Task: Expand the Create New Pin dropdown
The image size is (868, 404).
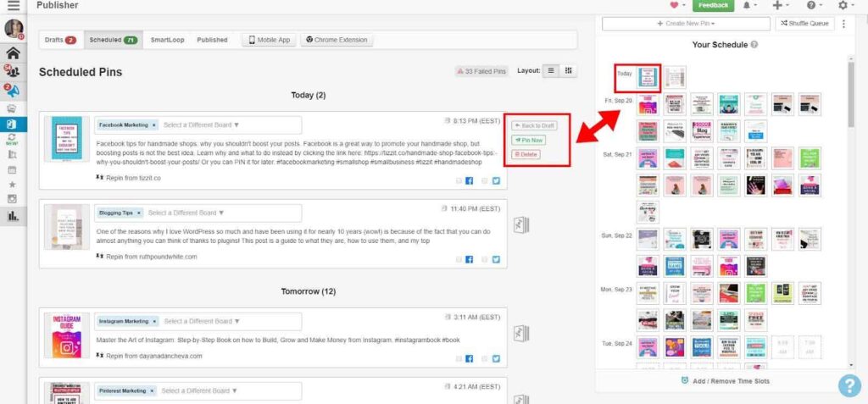Action: (x=686, y=24)
